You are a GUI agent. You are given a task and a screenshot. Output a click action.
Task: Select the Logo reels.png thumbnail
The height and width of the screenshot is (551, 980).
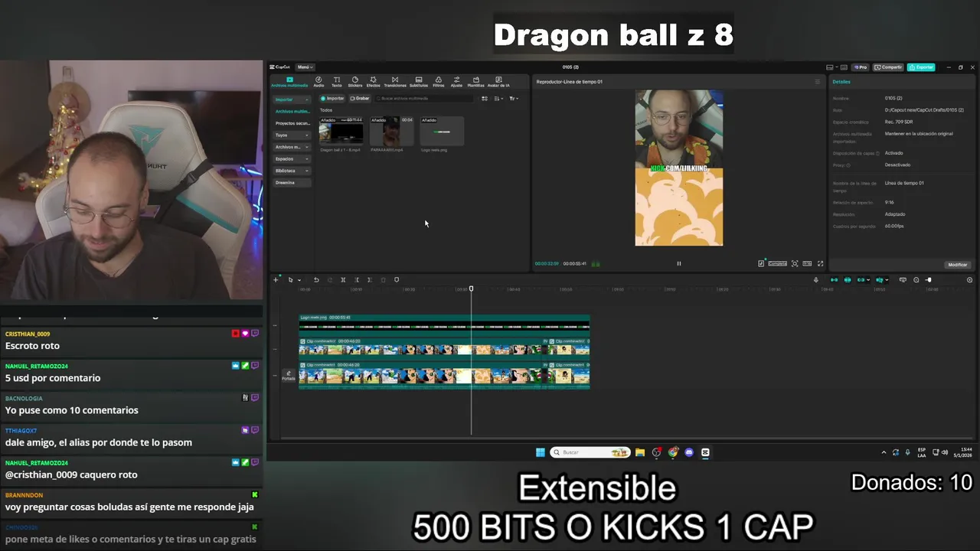[x=442, y=131]
